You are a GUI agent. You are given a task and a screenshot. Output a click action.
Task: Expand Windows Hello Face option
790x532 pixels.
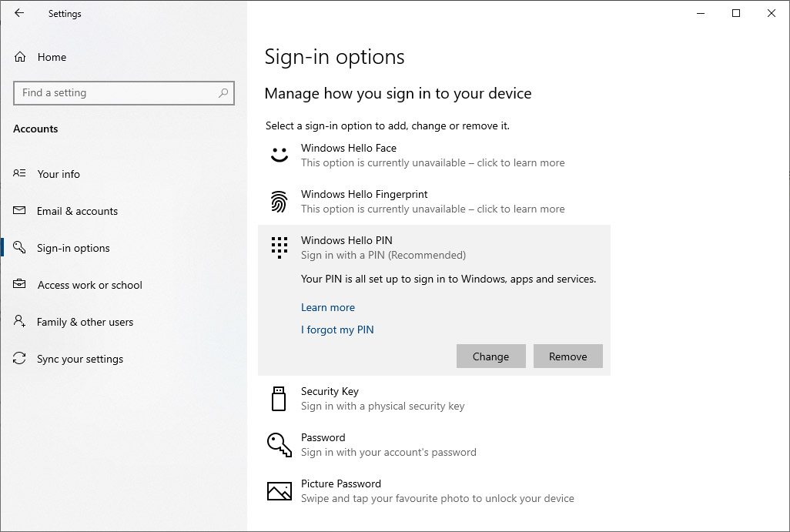433,156
